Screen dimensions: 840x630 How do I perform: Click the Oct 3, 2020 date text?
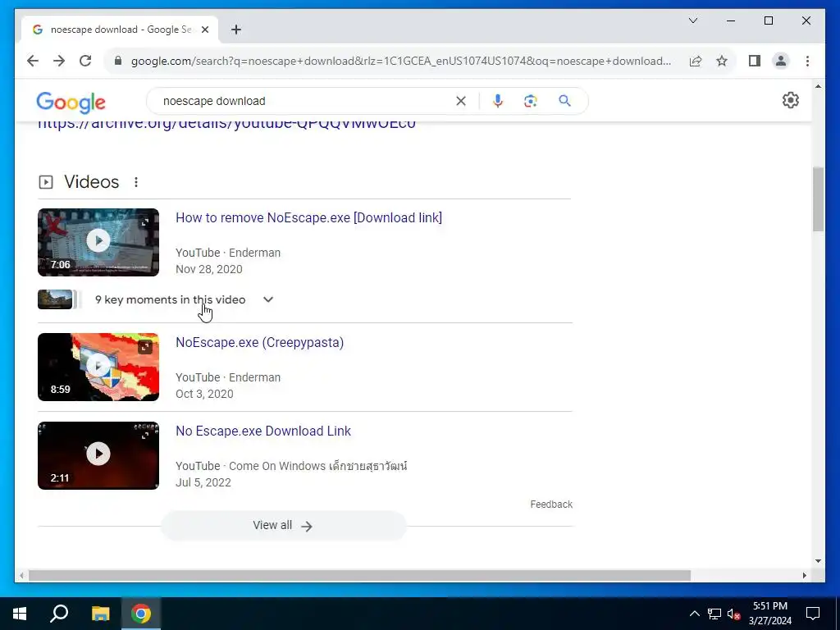click(204, 394)
